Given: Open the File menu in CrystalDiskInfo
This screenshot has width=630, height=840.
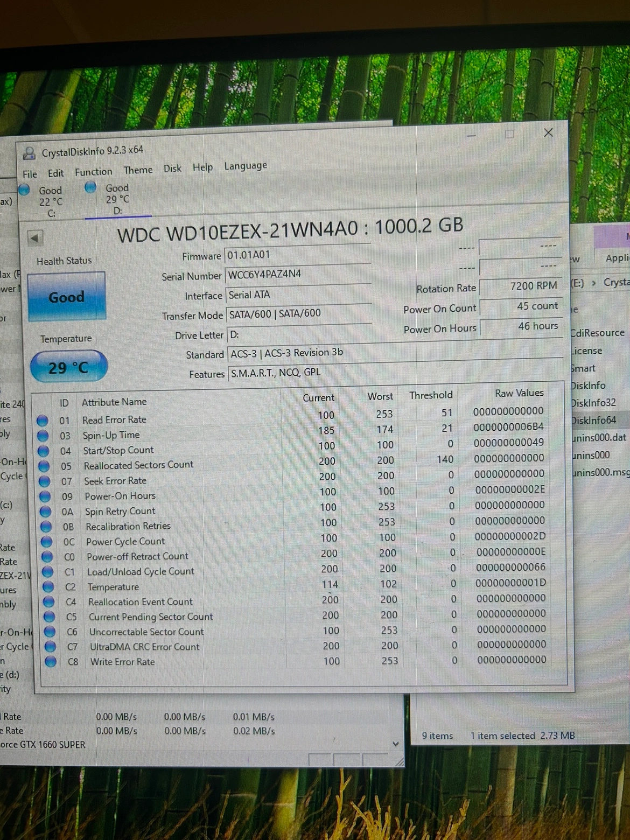Looking at the screenshot, I should [30, 174].
